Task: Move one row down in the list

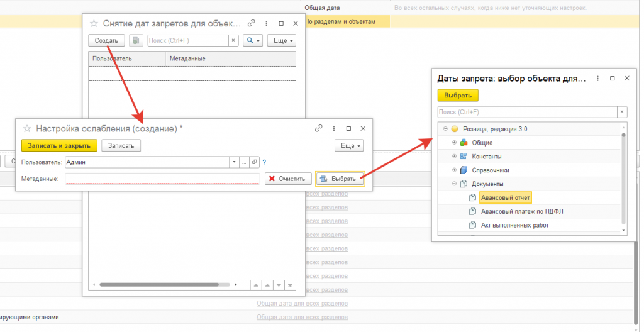Action: coord(279,285)
